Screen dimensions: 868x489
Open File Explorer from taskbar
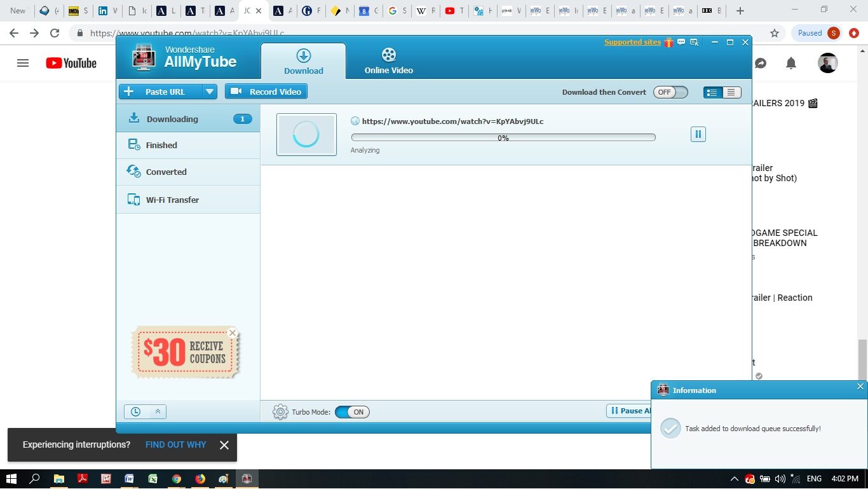pos(58,479)
